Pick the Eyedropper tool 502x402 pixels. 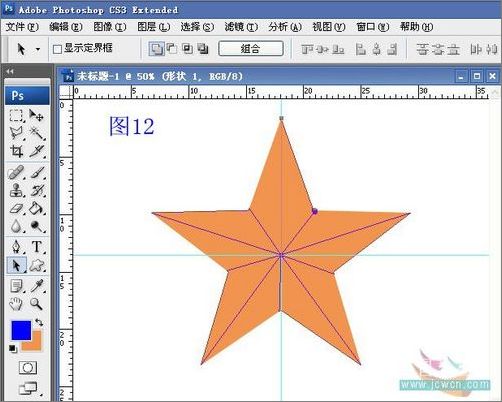(x=37, y=286)
